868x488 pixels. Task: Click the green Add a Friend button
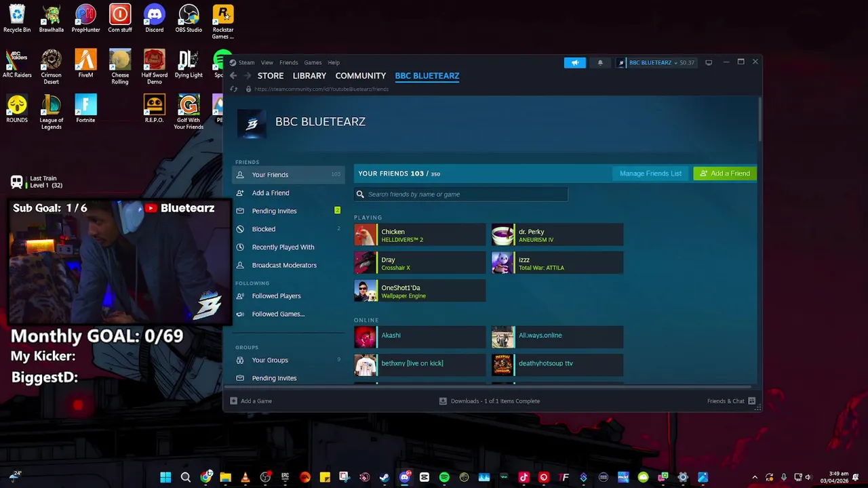pyautogui.click(x=725, y=174)
